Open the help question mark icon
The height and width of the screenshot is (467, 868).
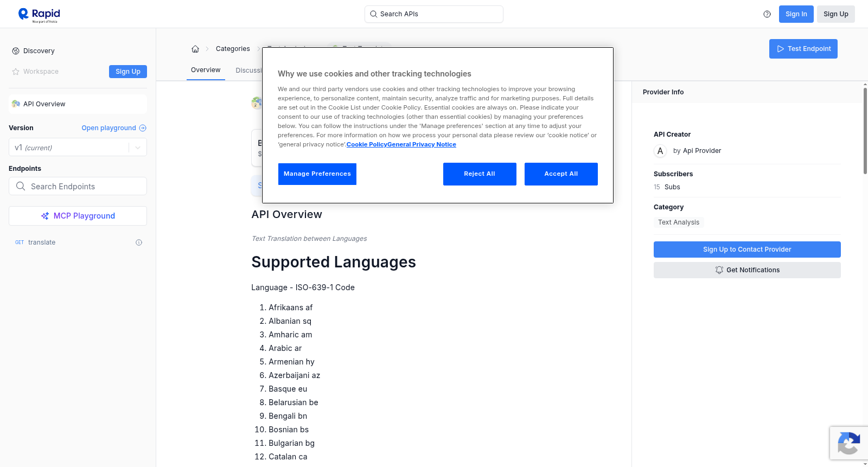767,14
